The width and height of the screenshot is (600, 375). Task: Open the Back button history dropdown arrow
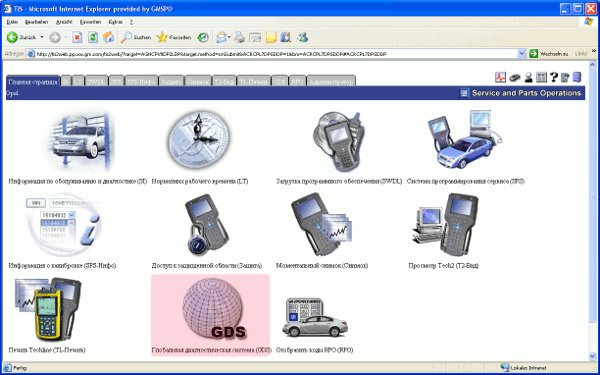[42, 37]
